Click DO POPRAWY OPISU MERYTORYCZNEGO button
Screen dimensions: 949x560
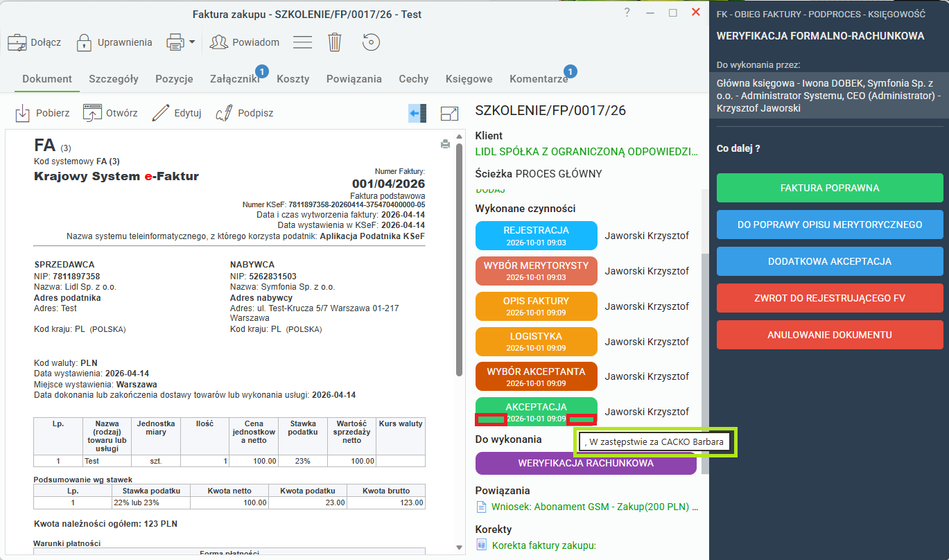830,225
